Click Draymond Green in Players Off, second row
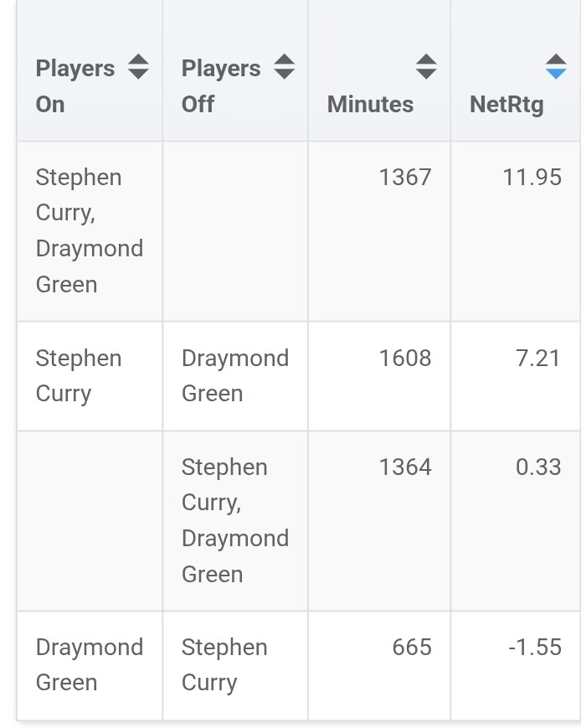The width and height of the screenshot is (581, 728). pyautogui.click(x=234, y=375)
